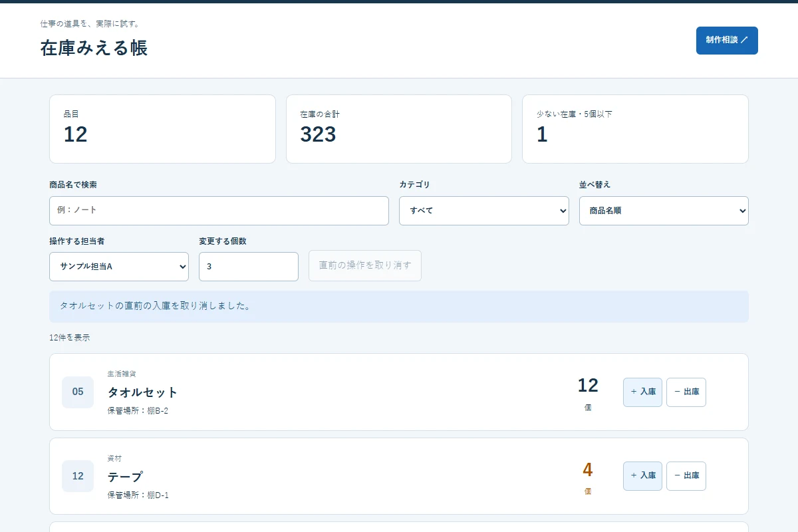Click ＋入庫 for テープ
Image resolution: width=798 pixels, height=532 pixels.
tap(642, 476)
